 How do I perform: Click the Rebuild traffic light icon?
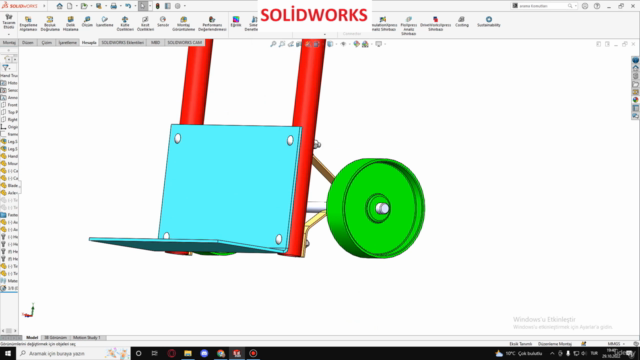pos(158,6)
